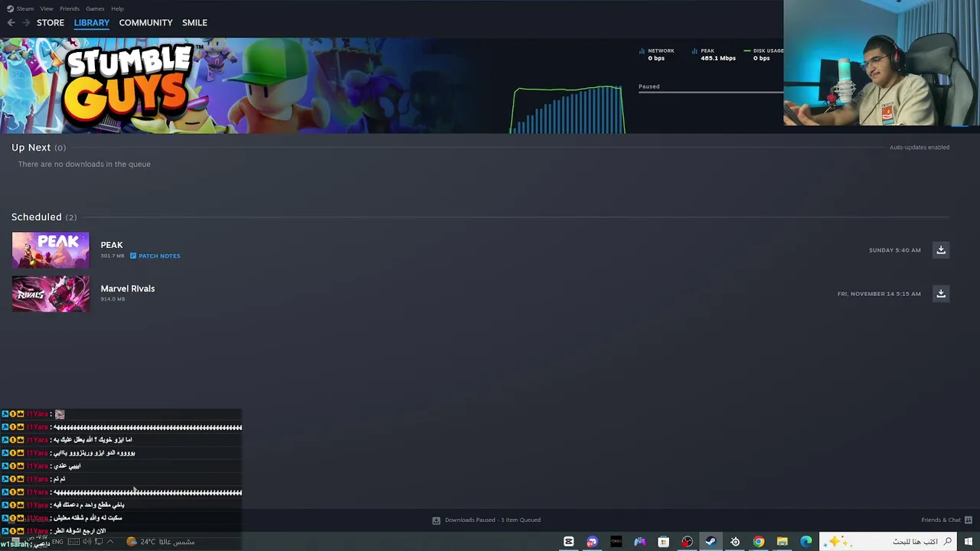Switch to the LIBRARY tab

click(92, 22)
